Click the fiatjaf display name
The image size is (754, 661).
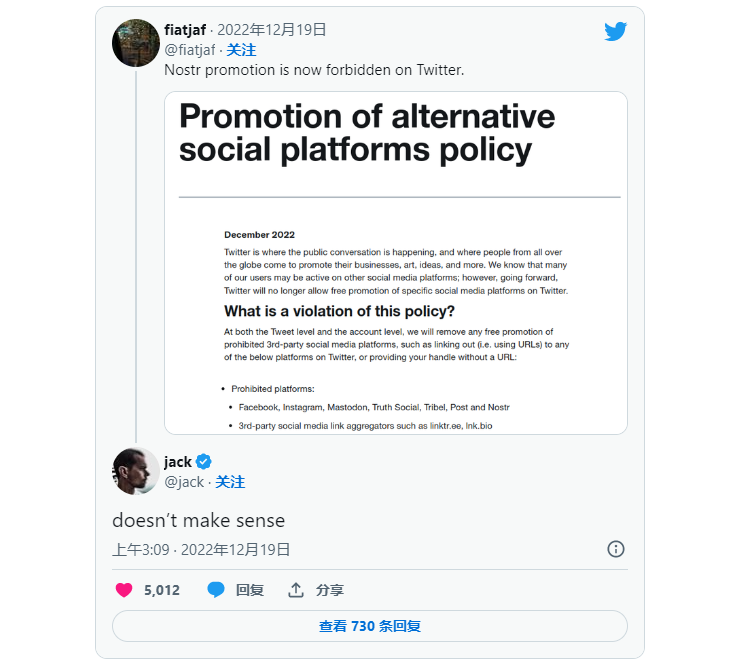click(185, 30)
